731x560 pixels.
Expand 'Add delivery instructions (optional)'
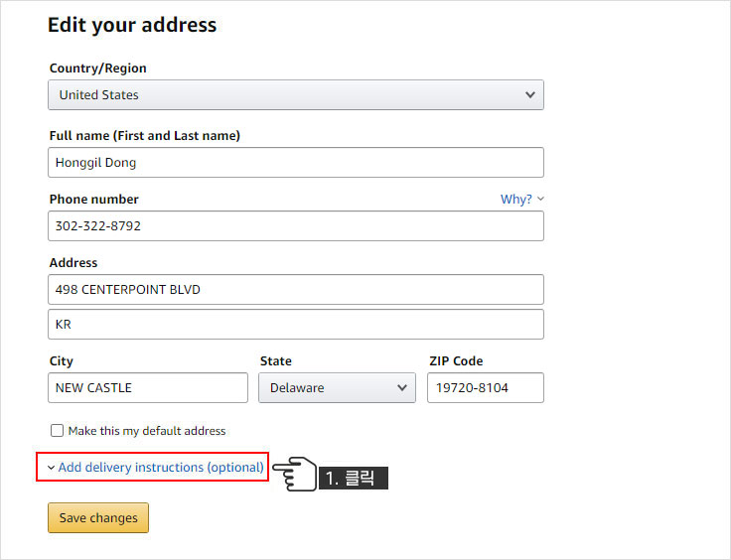tap(161, 467)
